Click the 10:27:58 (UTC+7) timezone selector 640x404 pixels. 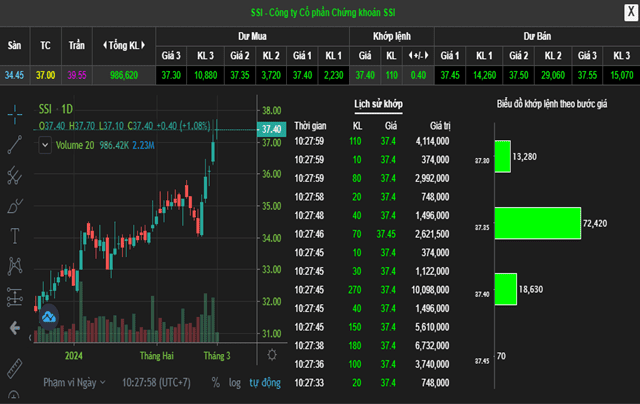tap(156, 382)
